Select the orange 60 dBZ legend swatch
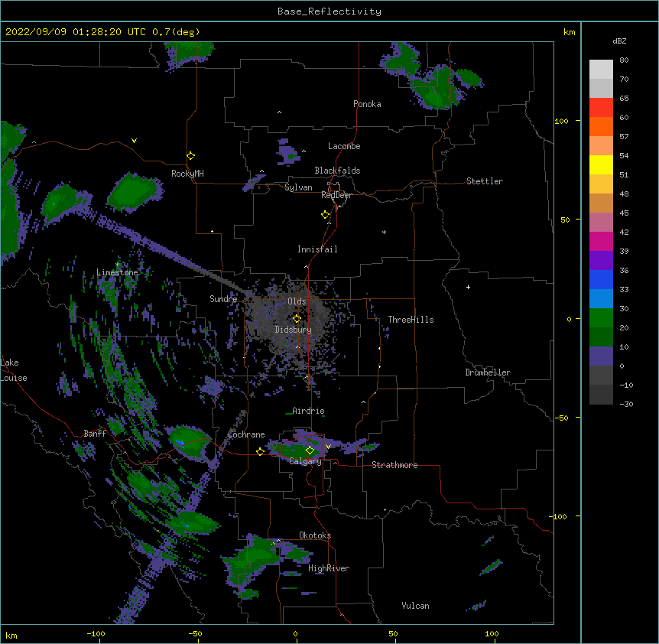Screen dimensions: 659x644 601,126
